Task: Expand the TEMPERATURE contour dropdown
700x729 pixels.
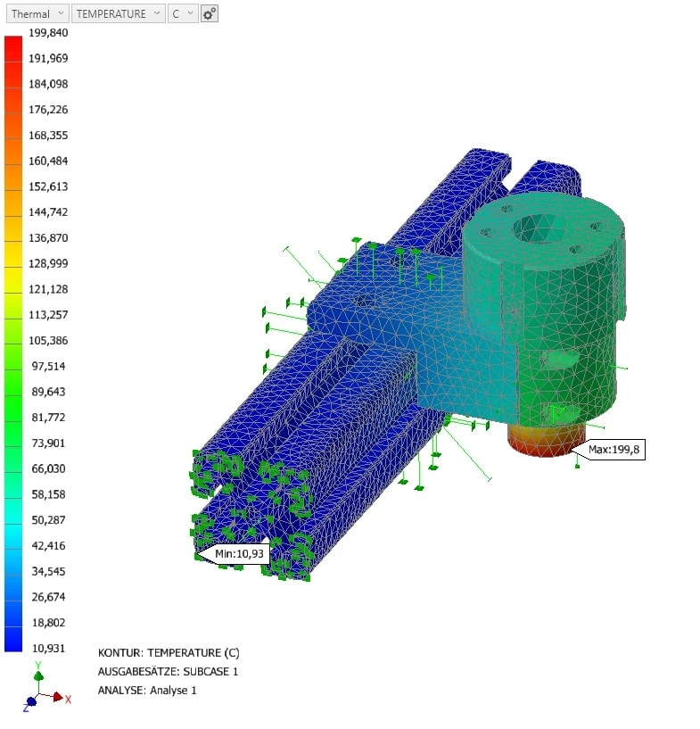Action: click(x=118, y=14)
